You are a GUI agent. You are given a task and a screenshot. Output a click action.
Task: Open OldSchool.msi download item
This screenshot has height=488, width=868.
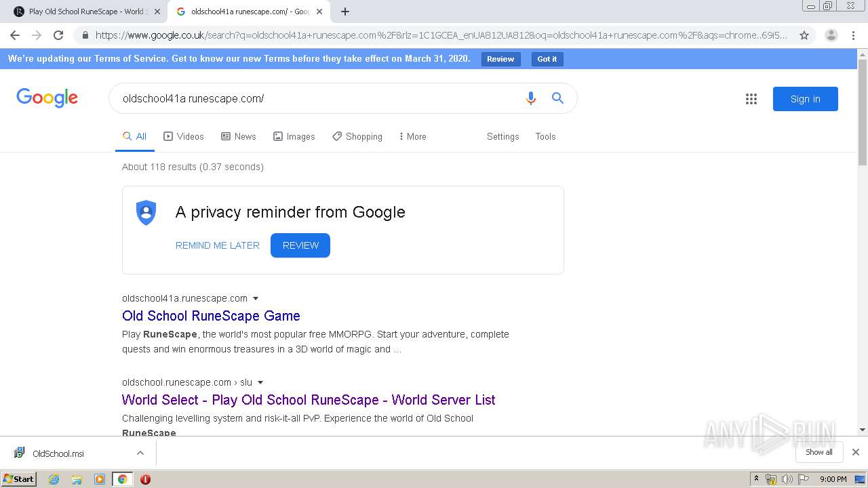pyautogui.click(x=58, y=453)
